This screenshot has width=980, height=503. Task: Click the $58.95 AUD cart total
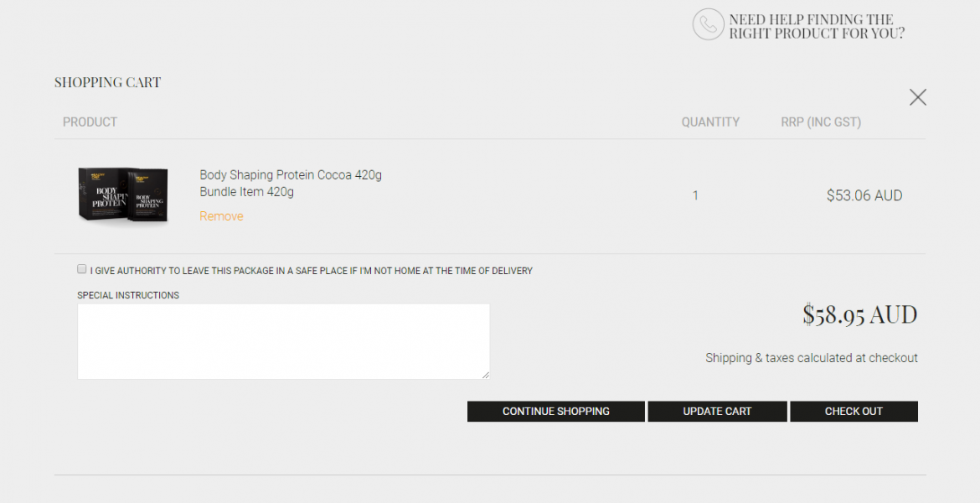coord(859,315)
